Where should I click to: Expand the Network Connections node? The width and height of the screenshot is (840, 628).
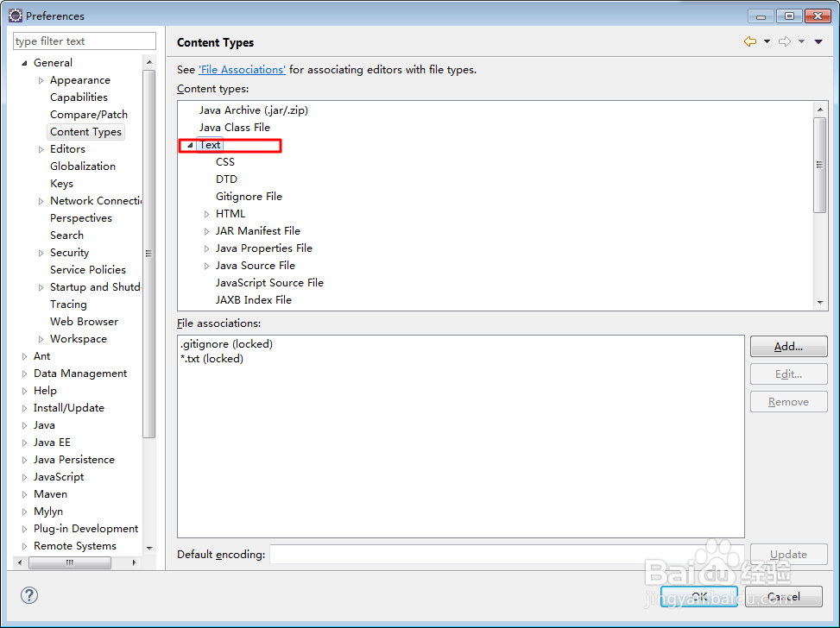pos(41,201)
